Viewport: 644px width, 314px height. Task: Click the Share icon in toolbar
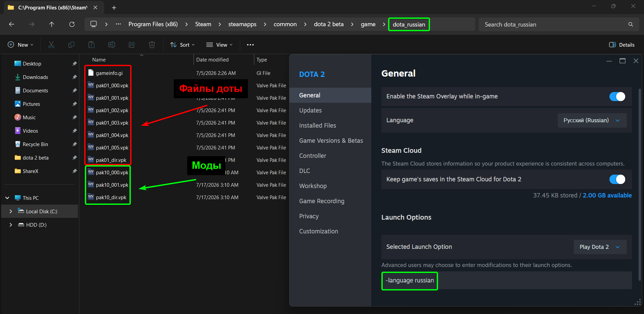click(132, 45)
